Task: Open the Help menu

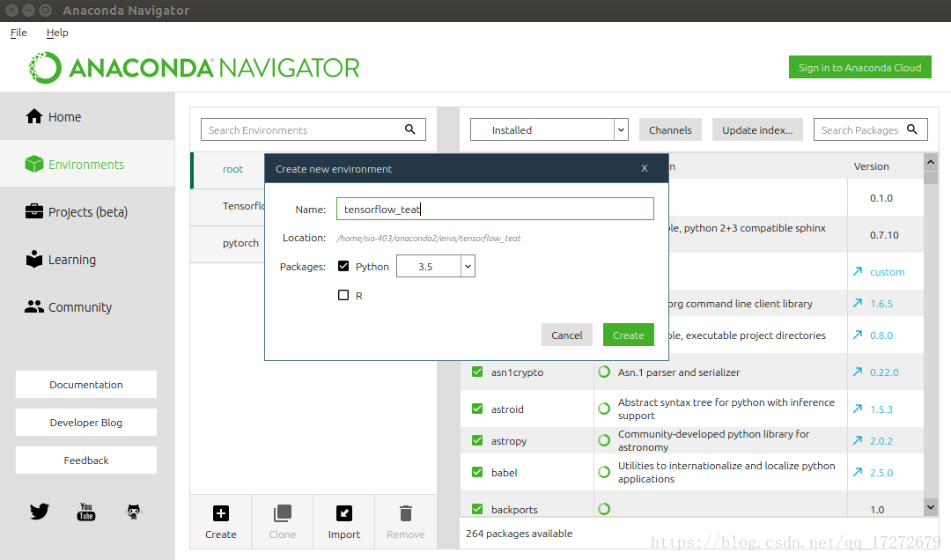Action: pos(57,33)
